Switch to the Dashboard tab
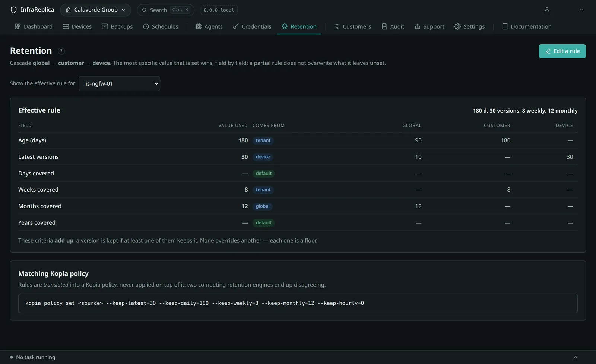 point(34,26)
